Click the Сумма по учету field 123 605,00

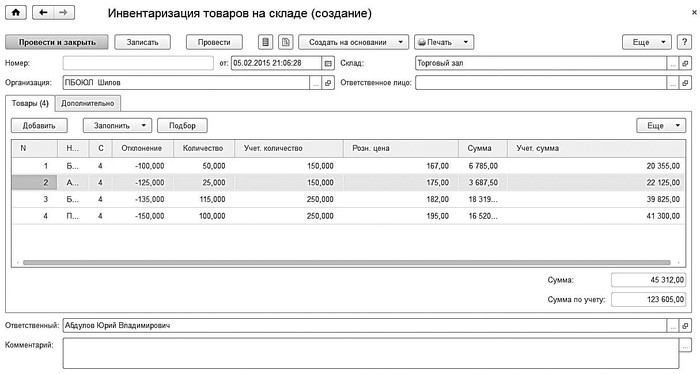click(x=648, y=299)
